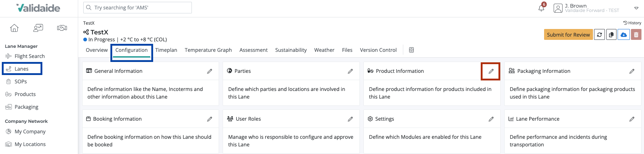
Task: Click the User Roles card title
Action: point(248,119)
